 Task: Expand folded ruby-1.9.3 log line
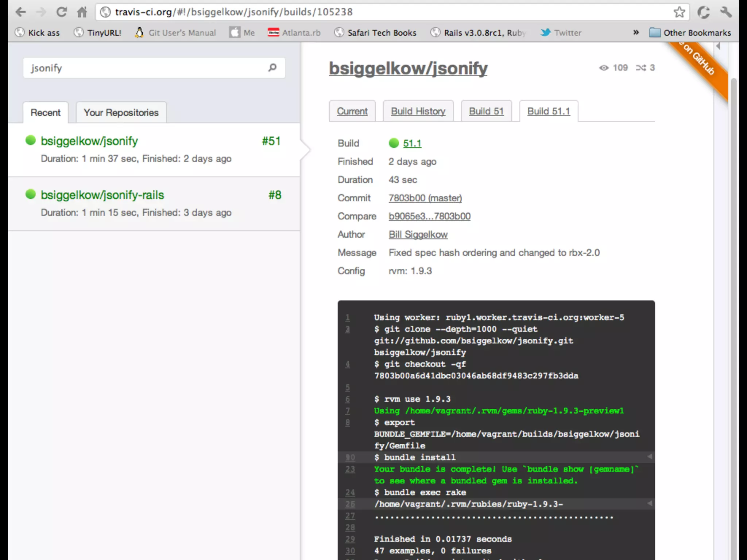(650, 503)
